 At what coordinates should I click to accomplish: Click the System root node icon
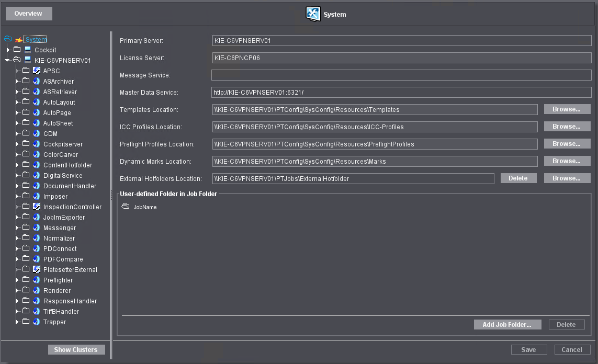19,39
